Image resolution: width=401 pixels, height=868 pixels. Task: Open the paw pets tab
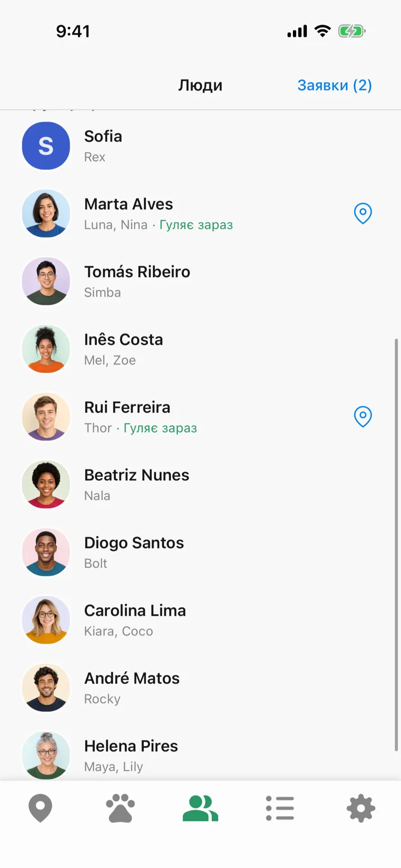(x=120, y=808)
